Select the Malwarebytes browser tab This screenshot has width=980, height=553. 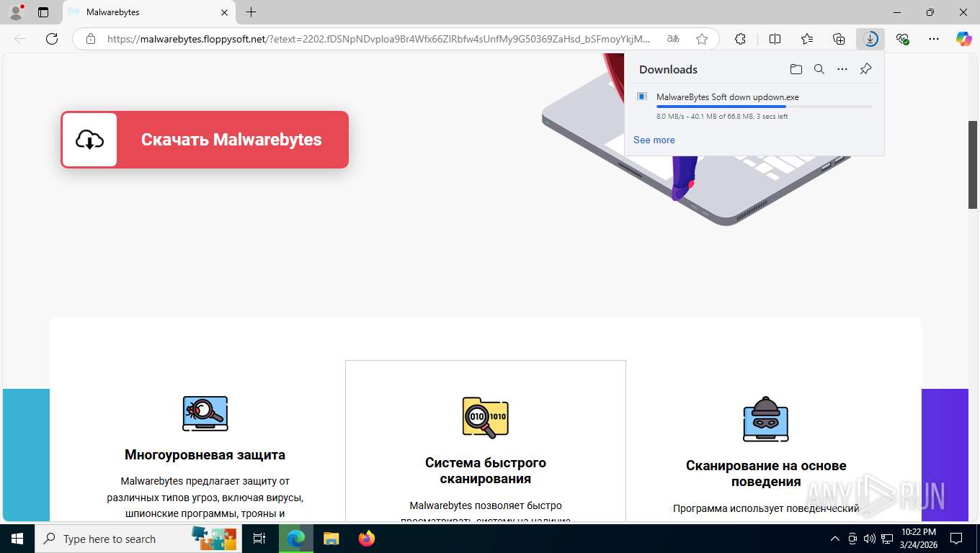(149, 12)
